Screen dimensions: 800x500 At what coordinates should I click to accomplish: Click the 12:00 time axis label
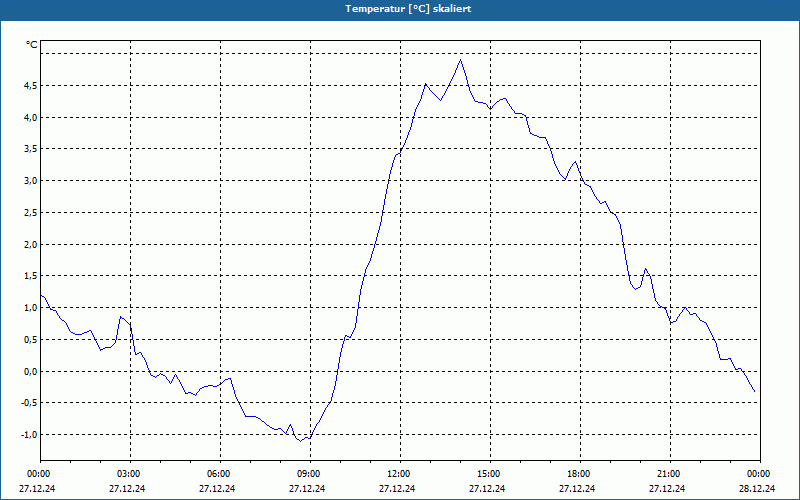click(398, 474)
